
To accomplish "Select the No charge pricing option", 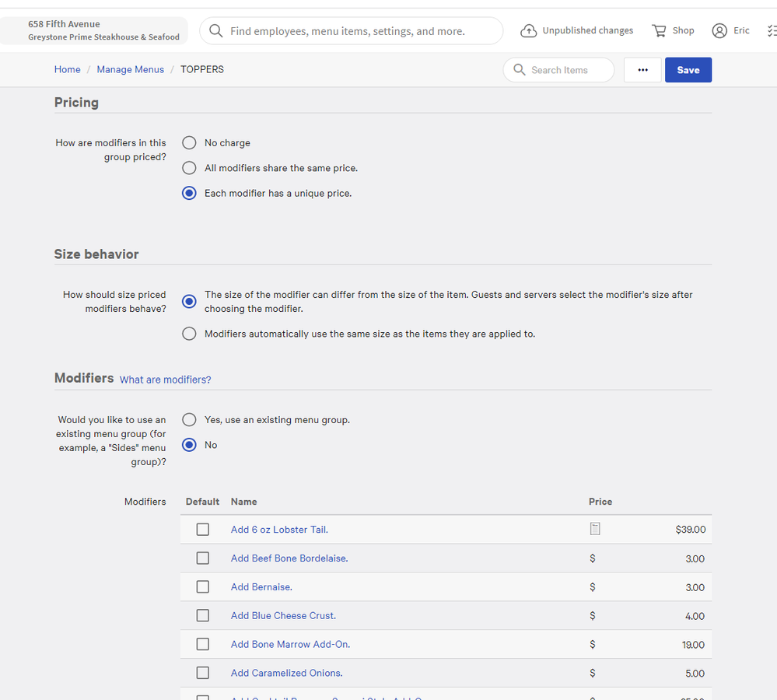I will coord(189,143).
